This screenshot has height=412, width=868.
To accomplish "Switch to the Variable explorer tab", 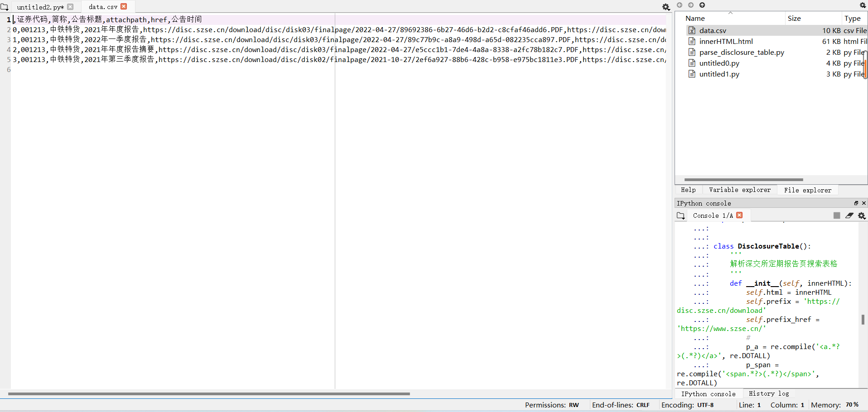I will (x=740, y=190).
